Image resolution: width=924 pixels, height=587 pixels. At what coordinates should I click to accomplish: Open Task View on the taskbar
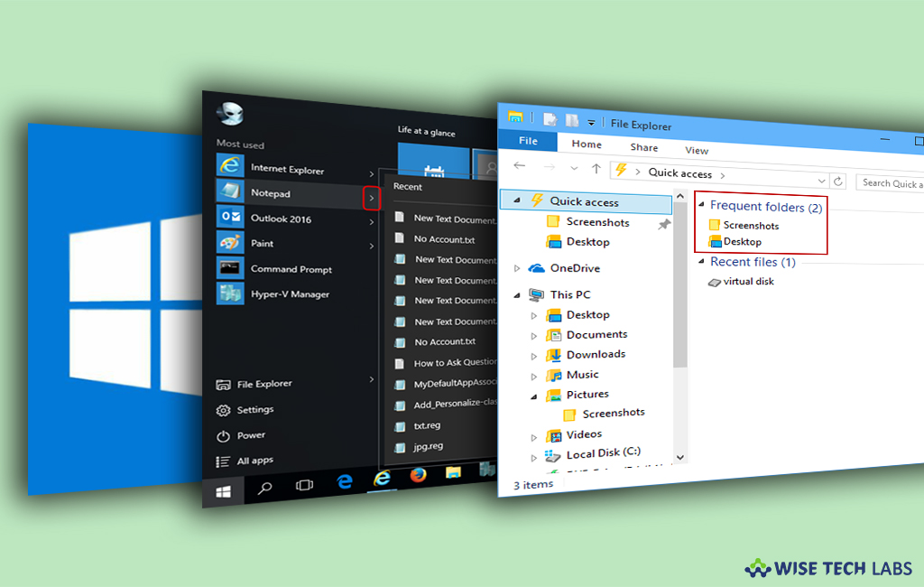305,485
